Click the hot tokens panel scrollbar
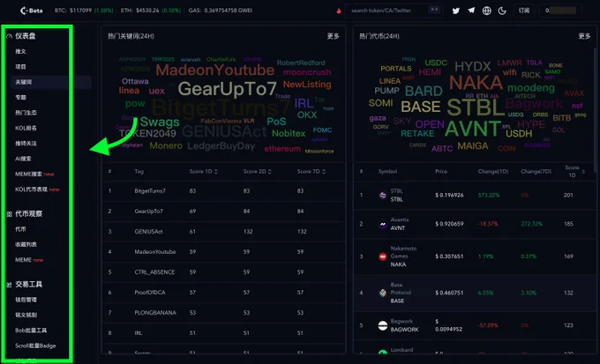The image size is (600, 364). point(594,109)
